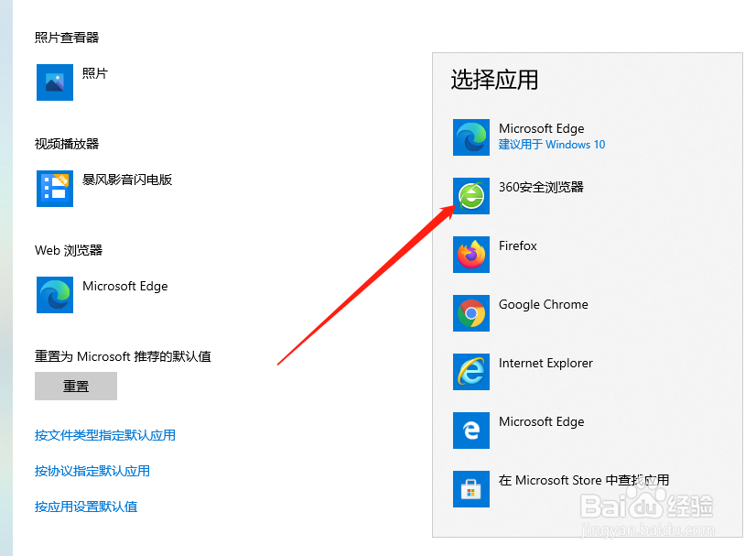Click the 在 Microsoft Store 中查找应用 label
This screenshot has width=756, height=556.
[x=584, y=480]
